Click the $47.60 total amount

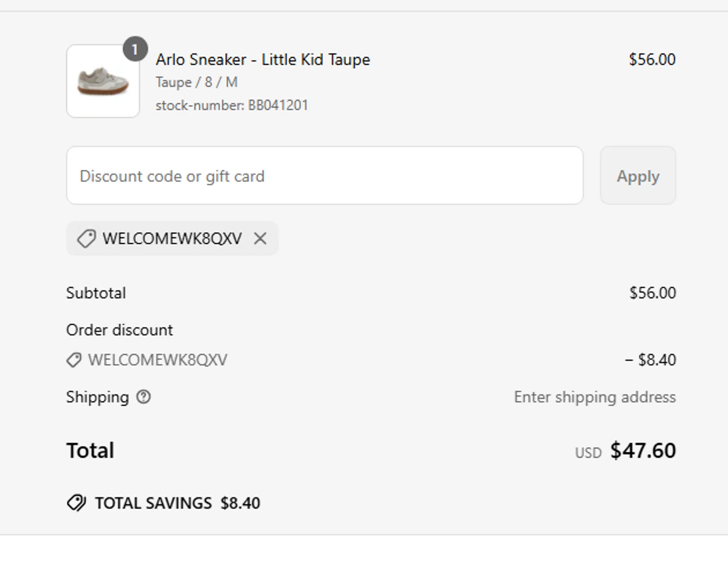(643, 450)
